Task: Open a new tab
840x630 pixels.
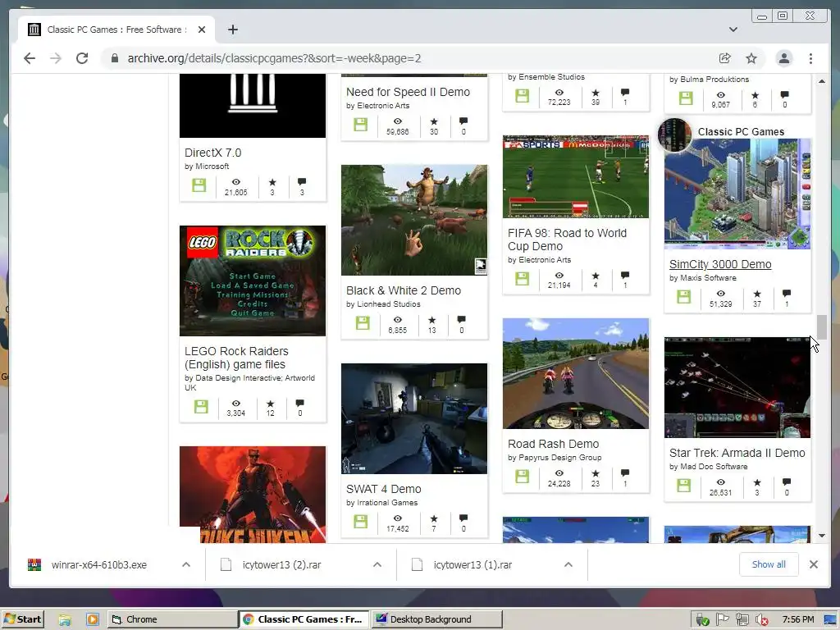Action: (232, 30)
